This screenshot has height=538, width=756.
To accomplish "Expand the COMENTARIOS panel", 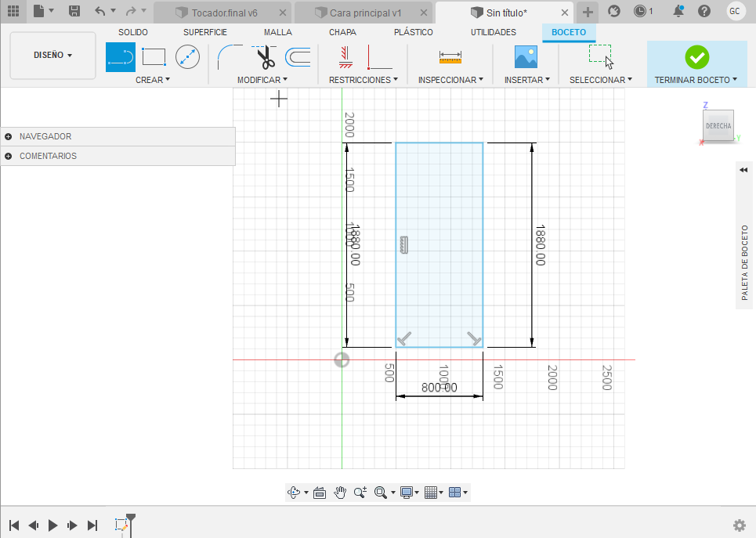I will (9, 156).
